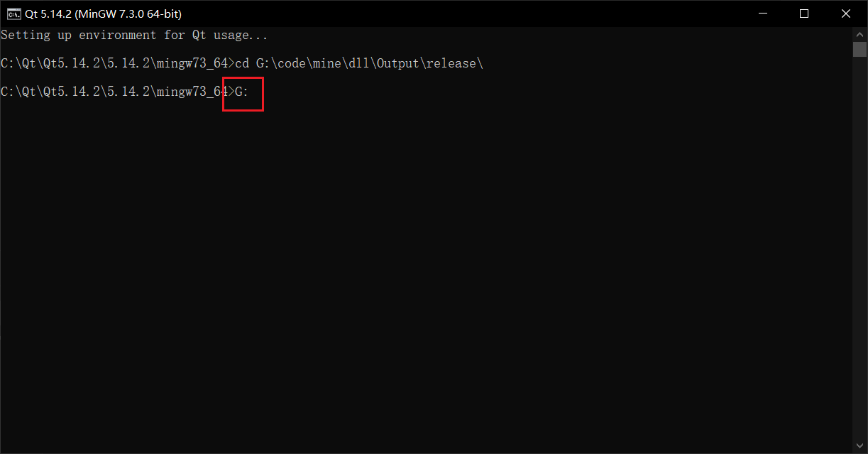Click the scrollbar up arrow

coord(859,34)
